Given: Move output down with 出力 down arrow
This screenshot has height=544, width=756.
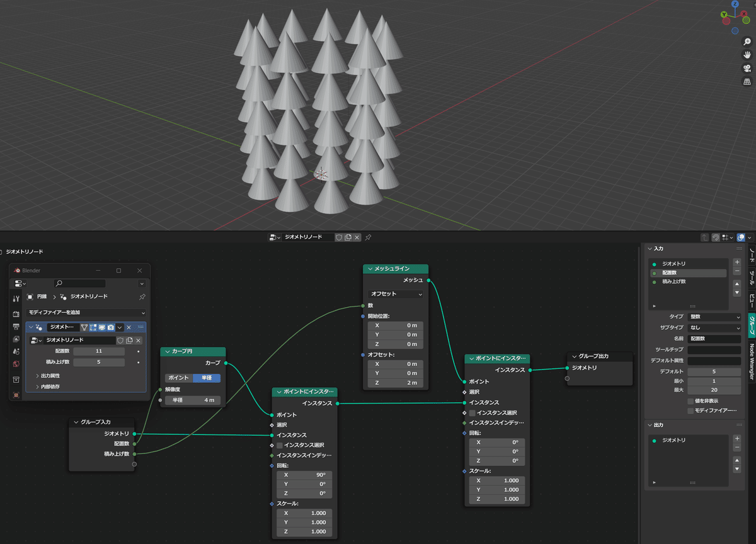Looking at the screenshot, I should tap(737, 470).
